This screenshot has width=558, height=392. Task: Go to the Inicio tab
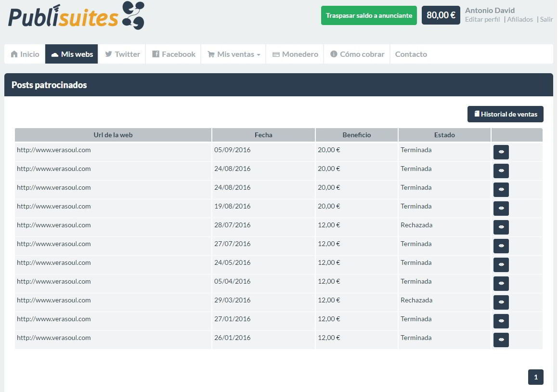25,54
